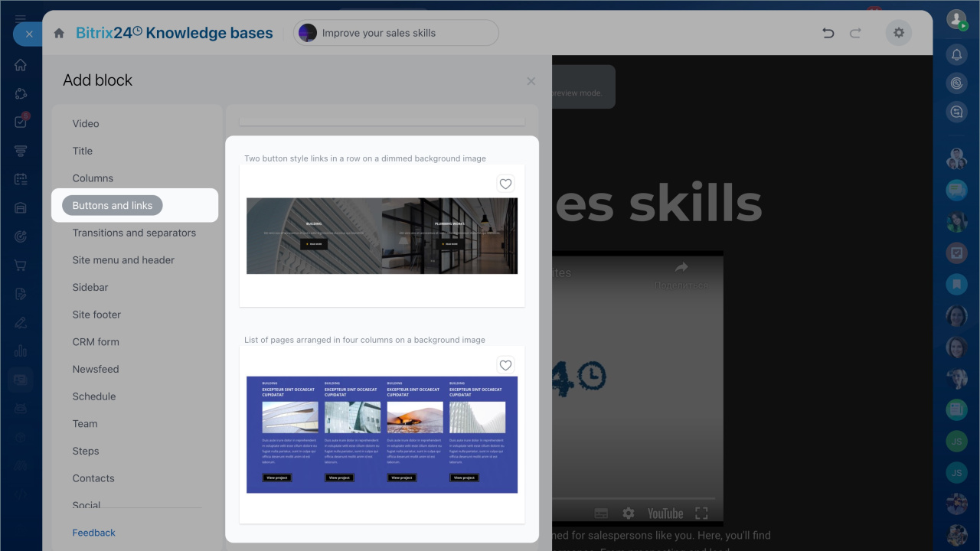Click the Feedback link
Viewport: 980px width, 551px height.
click(x=93, y=533)
